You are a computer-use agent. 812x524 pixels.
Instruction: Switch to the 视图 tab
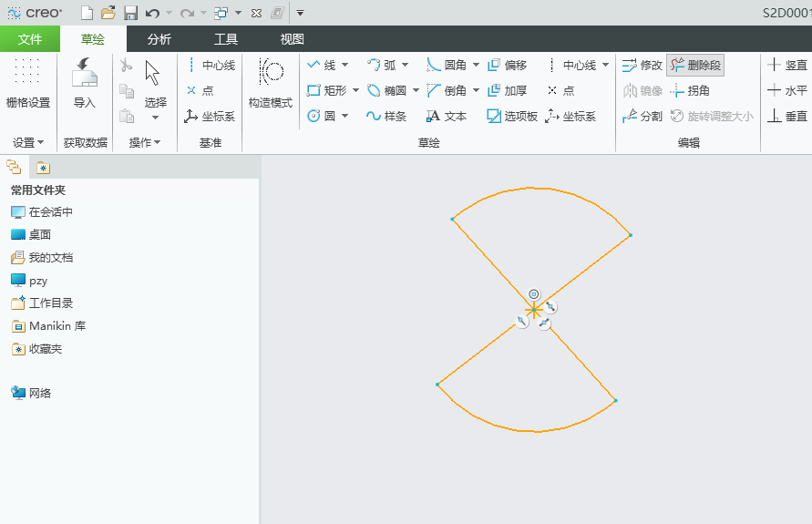coord(292,39)
